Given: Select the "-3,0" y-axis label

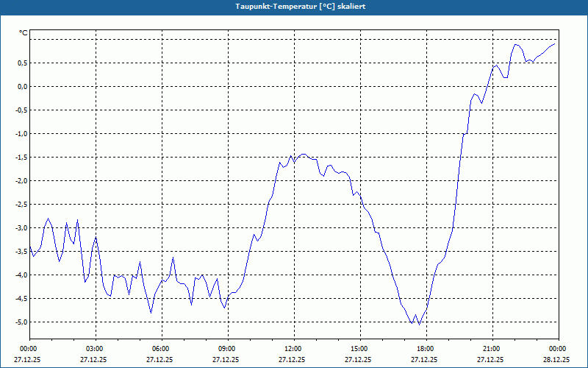Looking at the screenshot, I should click(22, 228).
